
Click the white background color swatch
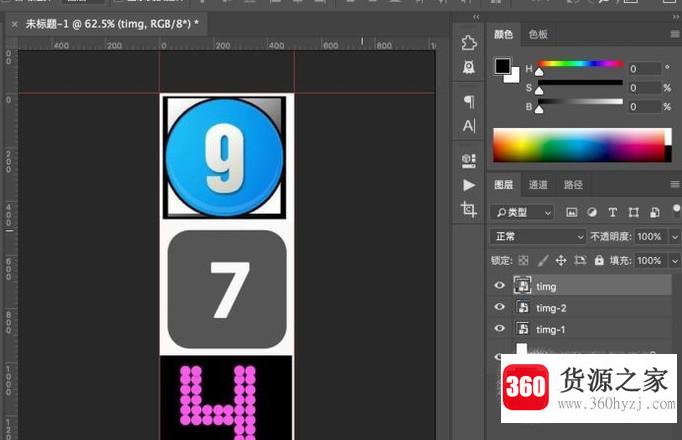[x=514, y=77]
